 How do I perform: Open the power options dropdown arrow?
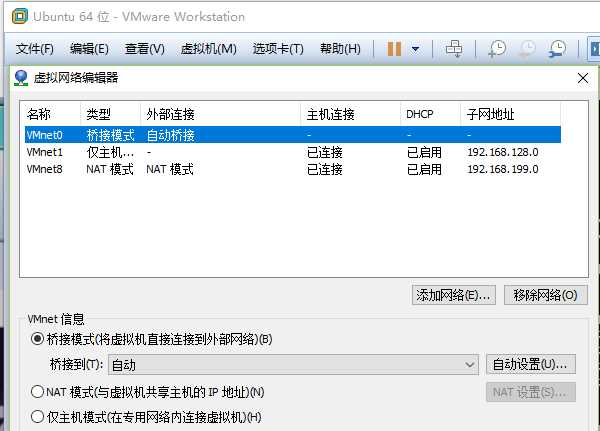tap(416, 49)
